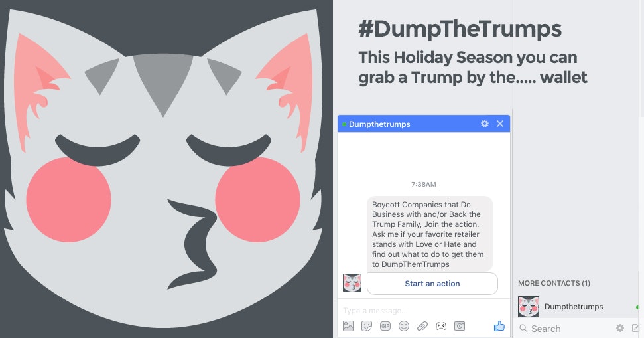Click the cat avatar beside the message
Viewport: 644px width, 338px height.
[x=352, y=283]
